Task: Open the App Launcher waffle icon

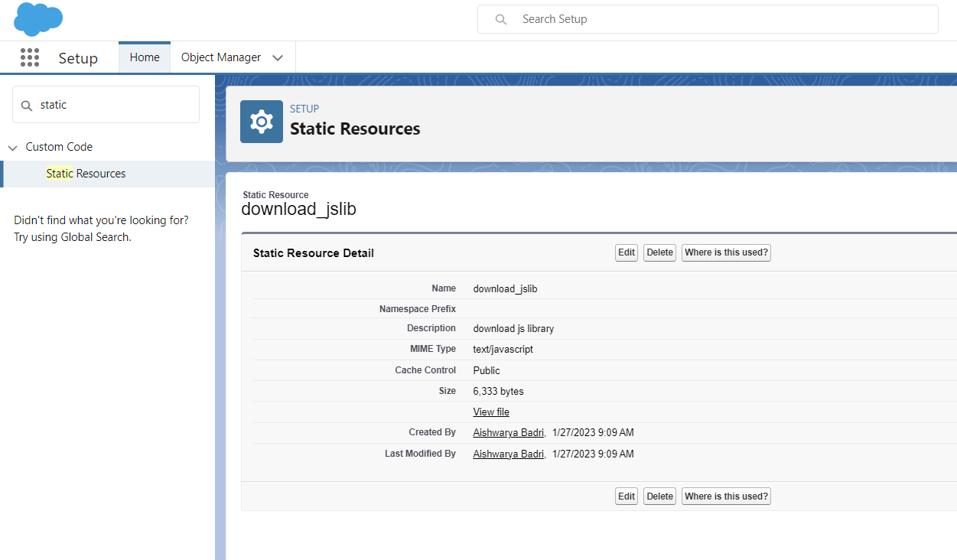Action: coord(30,57)
